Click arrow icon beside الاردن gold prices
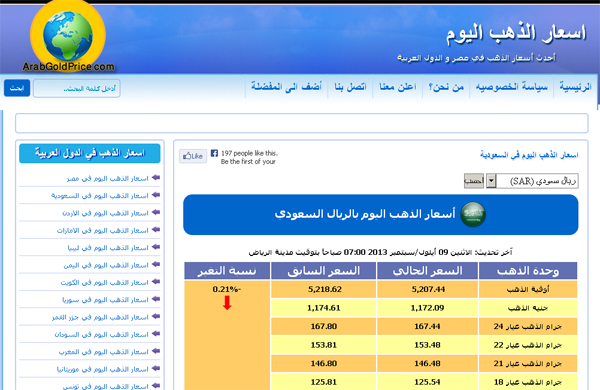Viewport: 600px width, 390px height. coord(156,212)
